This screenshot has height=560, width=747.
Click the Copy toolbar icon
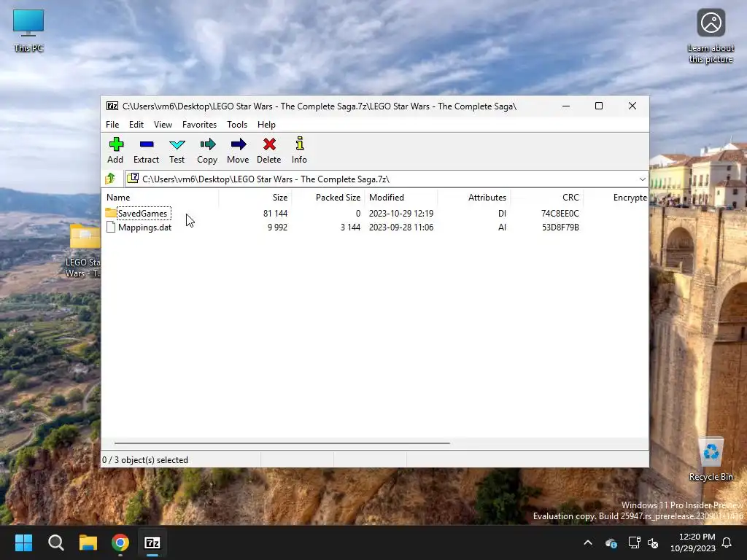pyautogui.click(x=207, y=144)
